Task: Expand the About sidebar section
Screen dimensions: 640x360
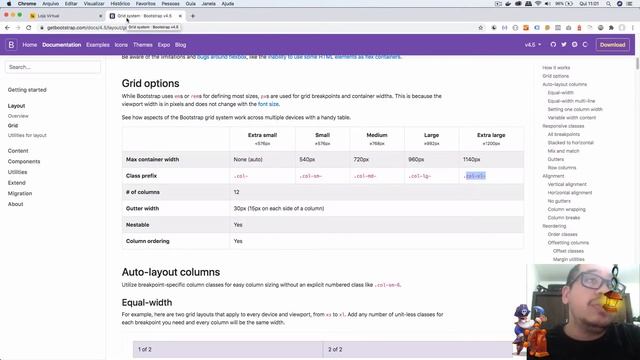Action: tap(15, 204)
